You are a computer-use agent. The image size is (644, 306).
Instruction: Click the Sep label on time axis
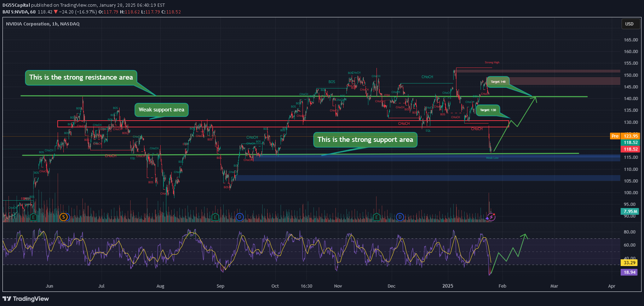tap(220, 286)
